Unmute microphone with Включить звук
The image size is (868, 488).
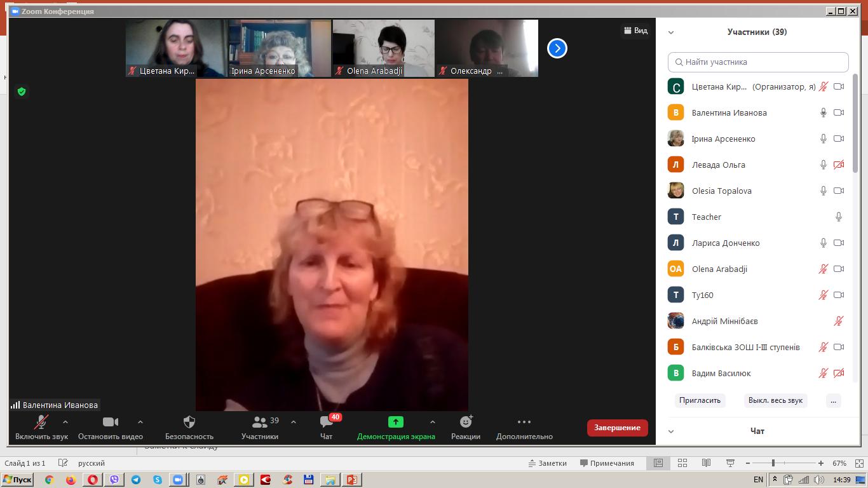(41, 423)
